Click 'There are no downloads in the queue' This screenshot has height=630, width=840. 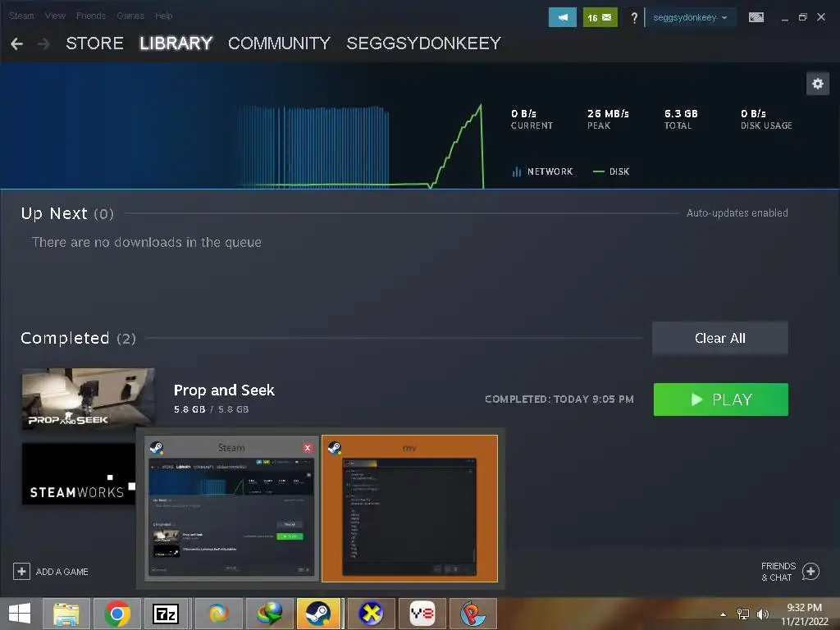tap(146, 242)
